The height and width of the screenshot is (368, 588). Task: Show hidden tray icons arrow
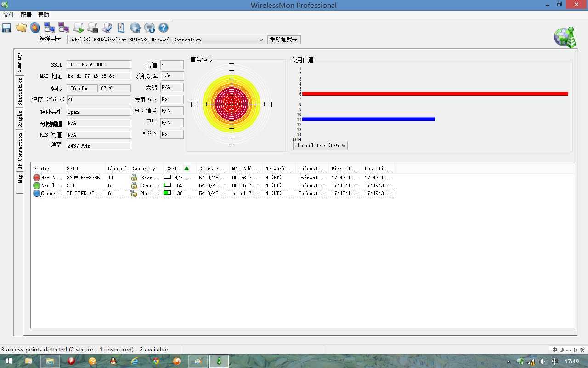pos(509,362)
